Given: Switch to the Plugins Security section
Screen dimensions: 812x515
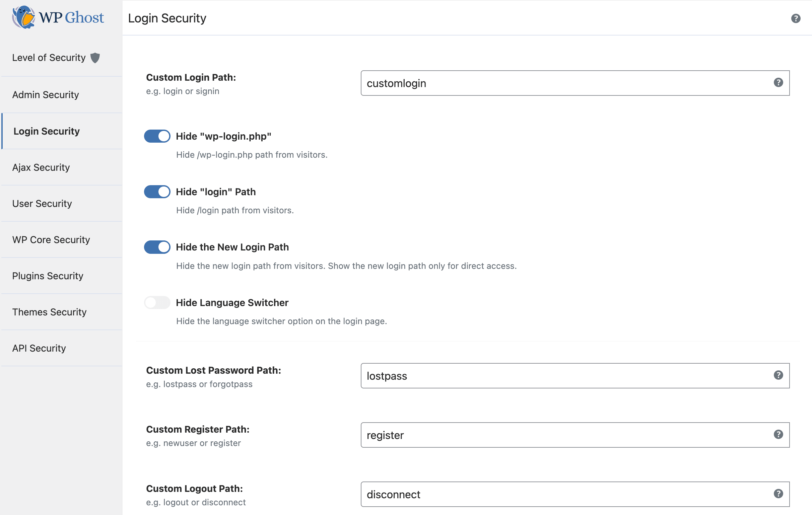Looking at the screenshot, I should tap(48, 276).
